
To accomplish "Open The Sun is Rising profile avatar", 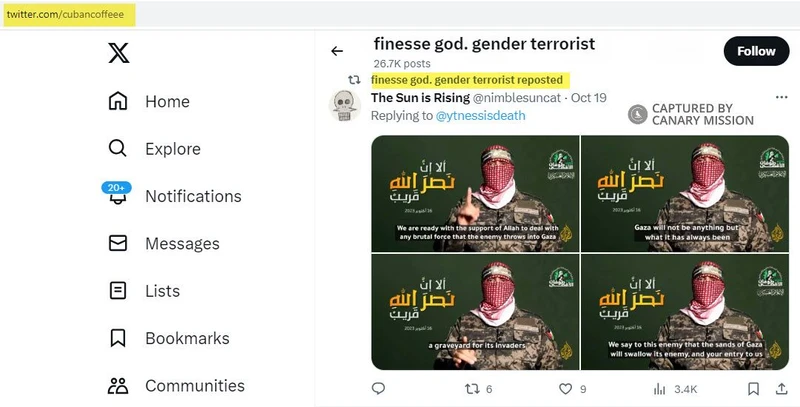I will 345,105.
